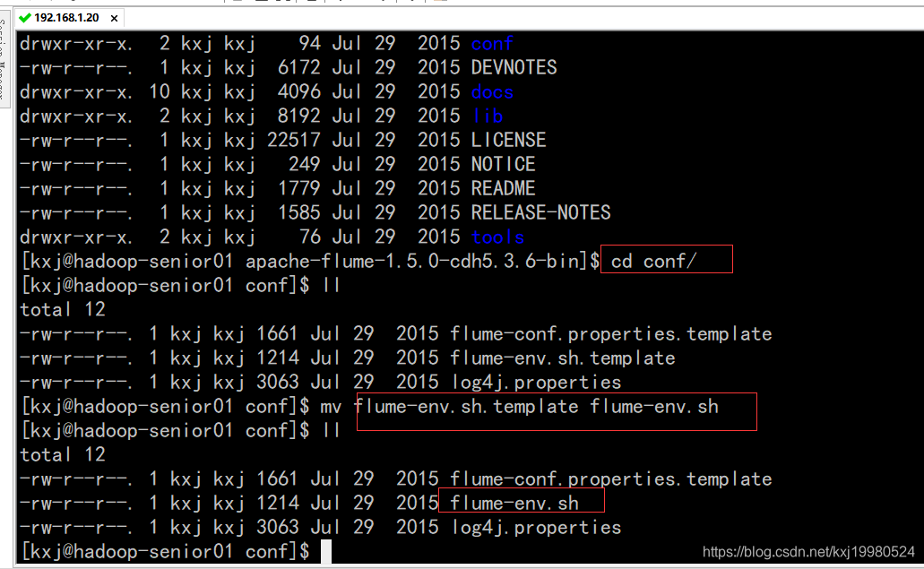This screenshot has width=924, height=569.
Task: Click the 6172 size in DEVNOTES row
Action: tap(299, 68)
